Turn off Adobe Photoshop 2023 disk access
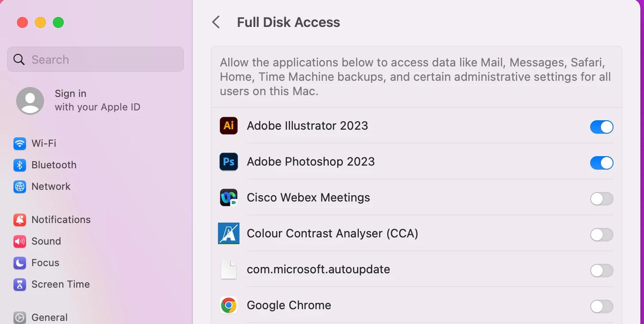 click(x=601, y=163)
